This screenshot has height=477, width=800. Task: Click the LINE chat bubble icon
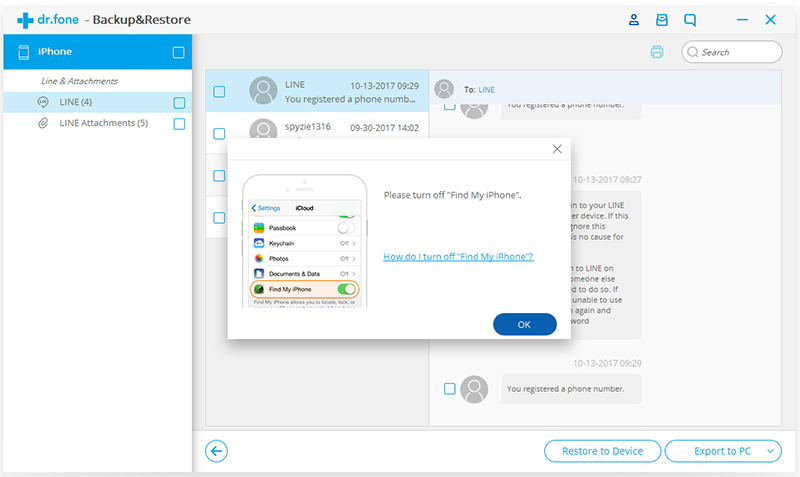(x=43, y=102)
